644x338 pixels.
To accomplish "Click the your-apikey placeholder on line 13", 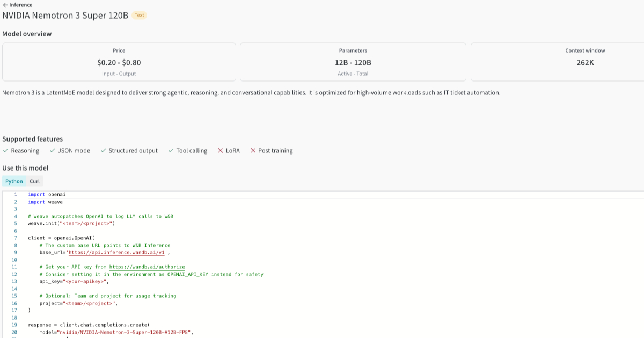I will tap(85, 281).
